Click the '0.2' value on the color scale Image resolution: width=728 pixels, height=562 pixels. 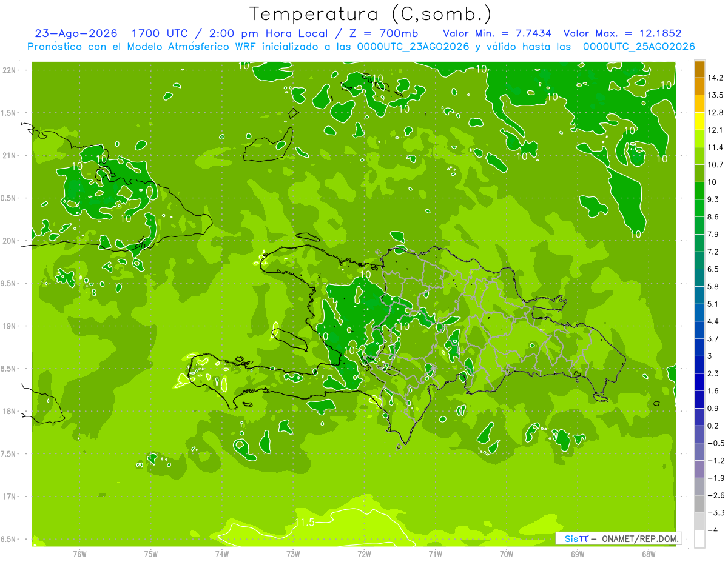(713, 426)
